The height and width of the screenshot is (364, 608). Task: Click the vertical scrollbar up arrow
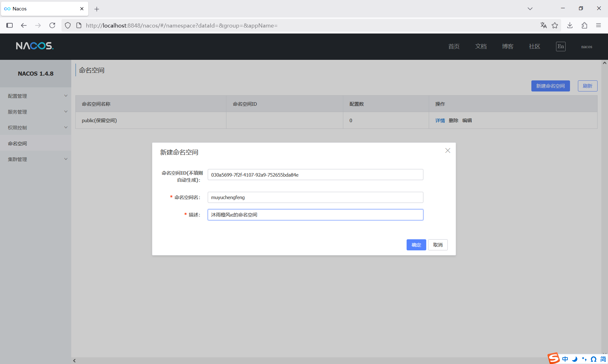(605, 63)
